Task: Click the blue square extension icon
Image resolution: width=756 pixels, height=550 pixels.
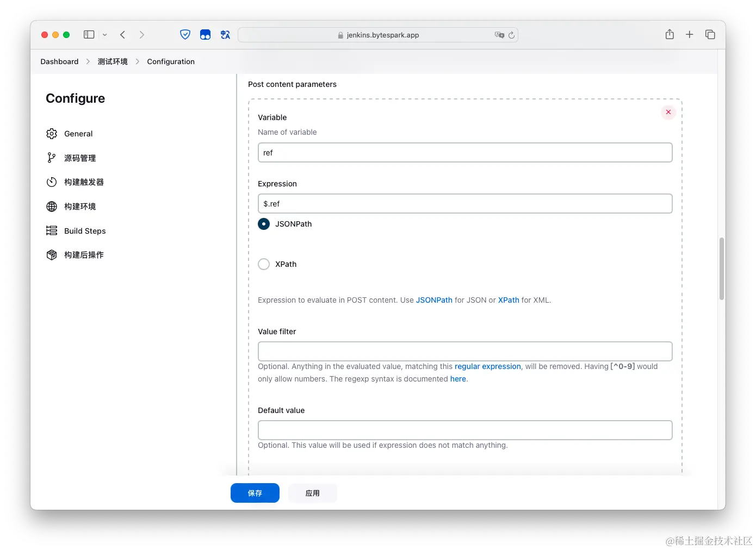Action: pos(205,35)
